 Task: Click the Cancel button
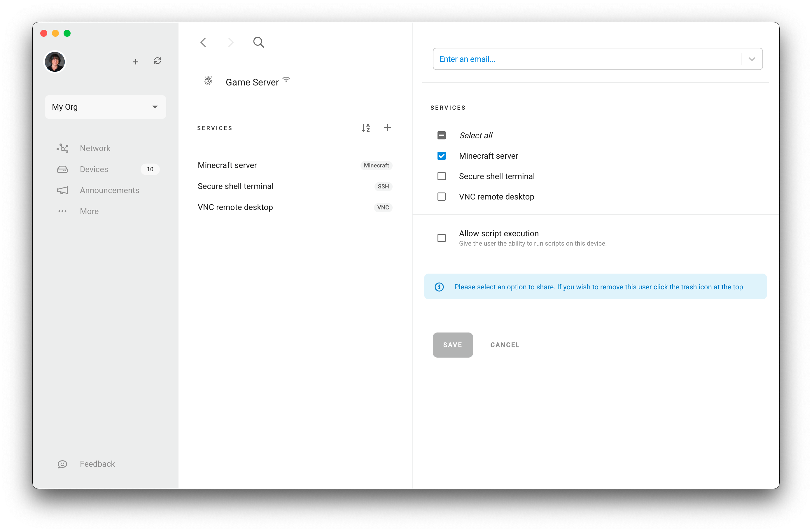click(x=505, y=345)
